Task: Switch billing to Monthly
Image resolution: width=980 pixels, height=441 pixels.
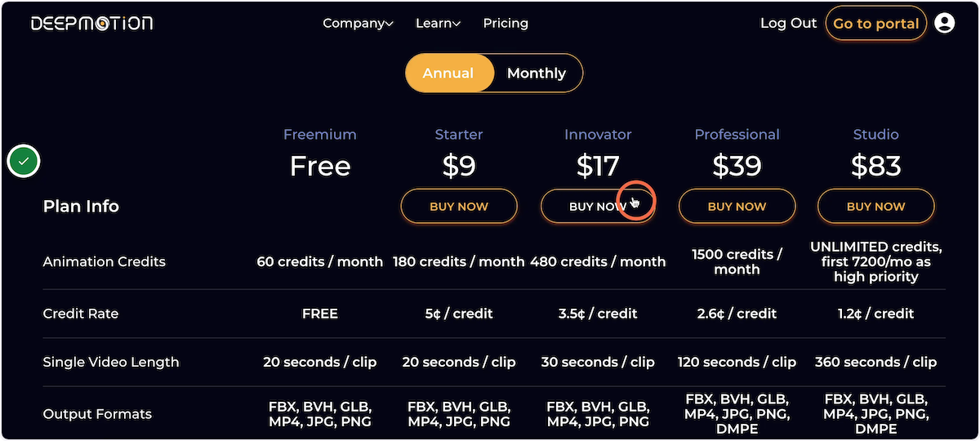Action: point(537,73)
